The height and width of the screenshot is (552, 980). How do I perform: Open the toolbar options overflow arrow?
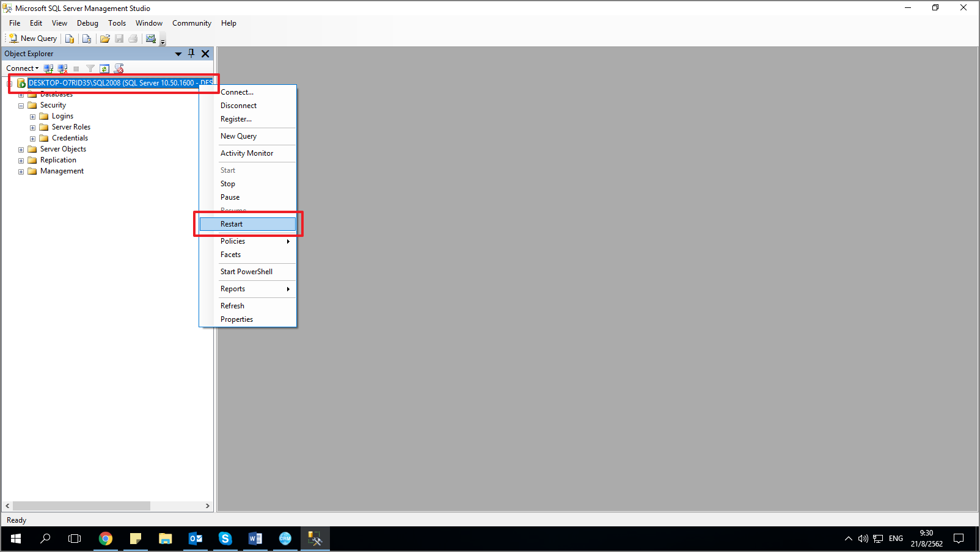coord(163,41)
